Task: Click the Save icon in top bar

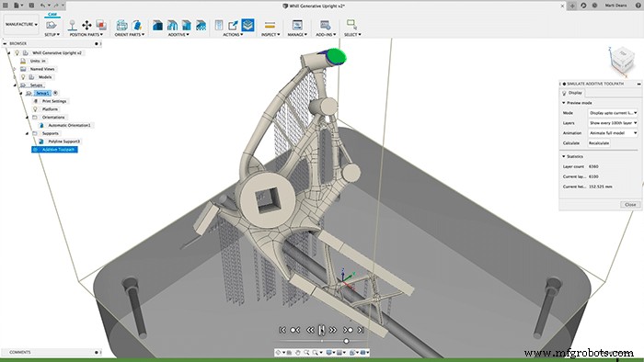Action: [31, 6]
